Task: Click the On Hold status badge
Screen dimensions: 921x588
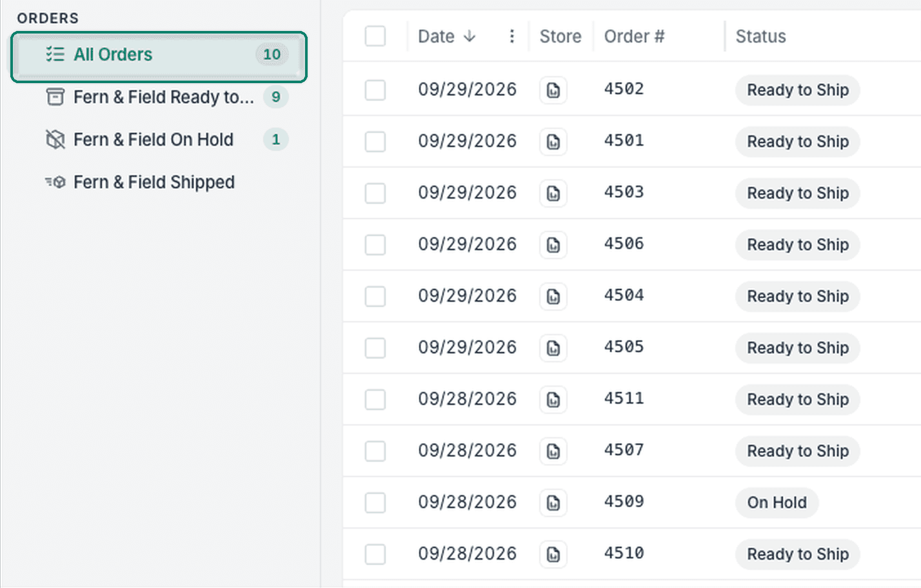Action: click(x=777, y=503)
